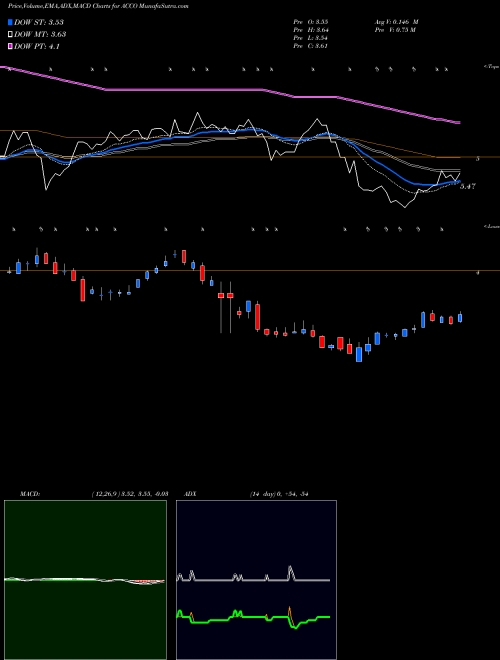Click the 'Avg V: 0.146 M' volume value
The height and width of the screenshot is (660, 500).
pyautogui.click(x=396, y=22)
